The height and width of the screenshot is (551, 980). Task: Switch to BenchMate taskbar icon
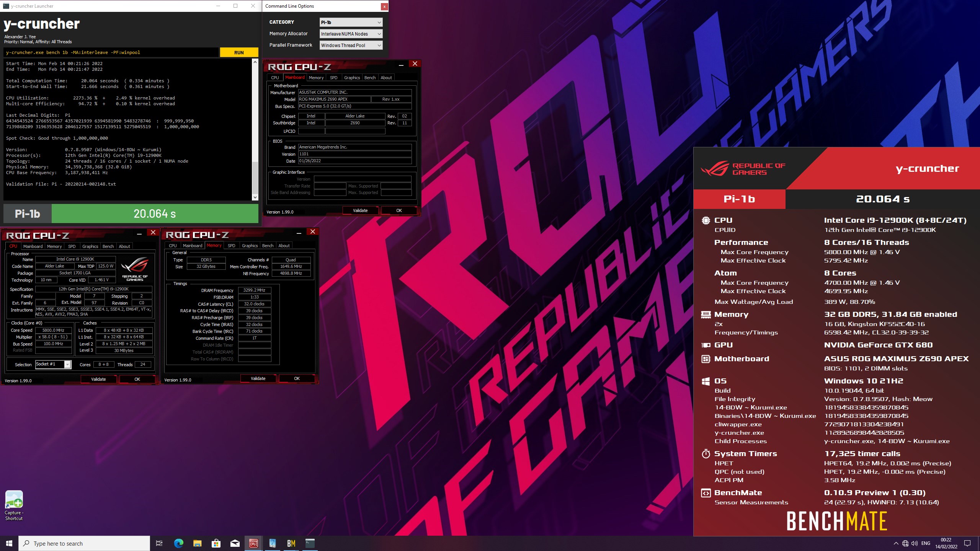pos(291,543)
